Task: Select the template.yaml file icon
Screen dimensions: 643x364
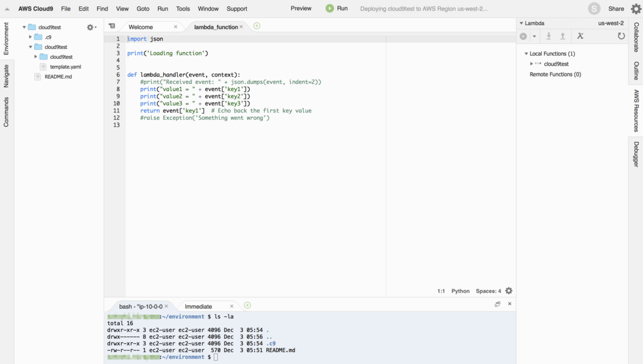Action: [43, 67]
